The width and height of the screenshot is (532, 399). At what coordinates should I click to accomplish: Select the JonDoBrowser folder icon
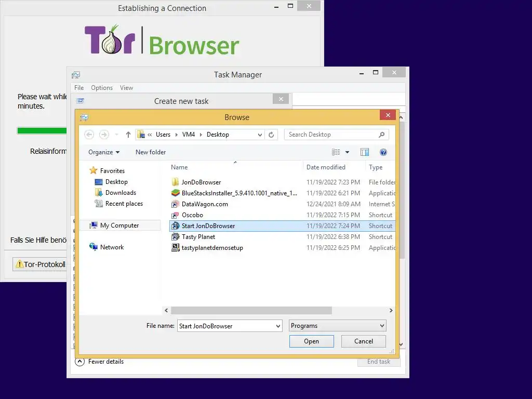click(x=175, y=182)
